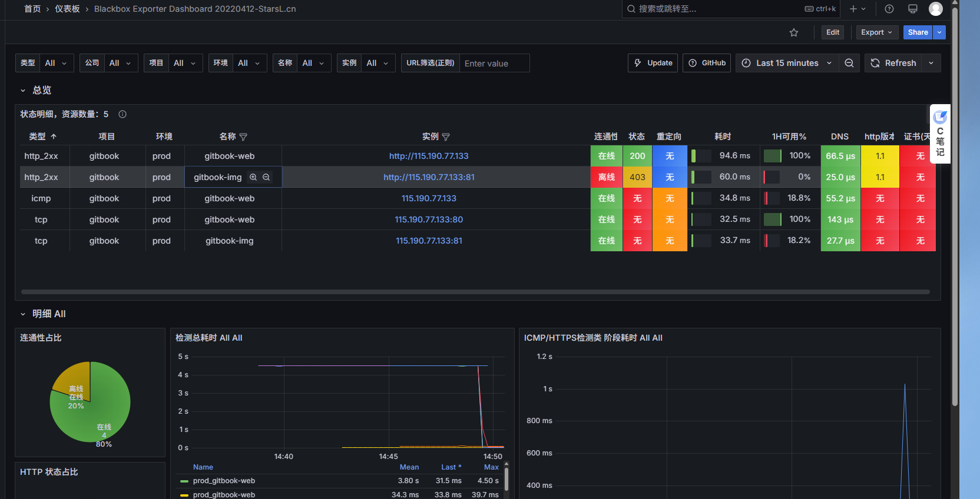Open the news monitor icon
This screenshot has width=980, height=499.
913,9
